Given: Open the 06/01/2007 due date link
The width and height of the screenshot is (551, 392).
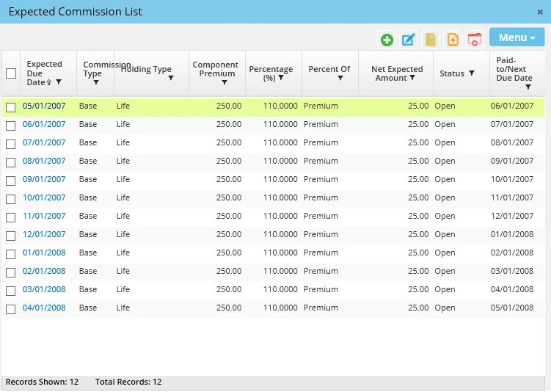Looking at the screenshot, I should (44, 125).
